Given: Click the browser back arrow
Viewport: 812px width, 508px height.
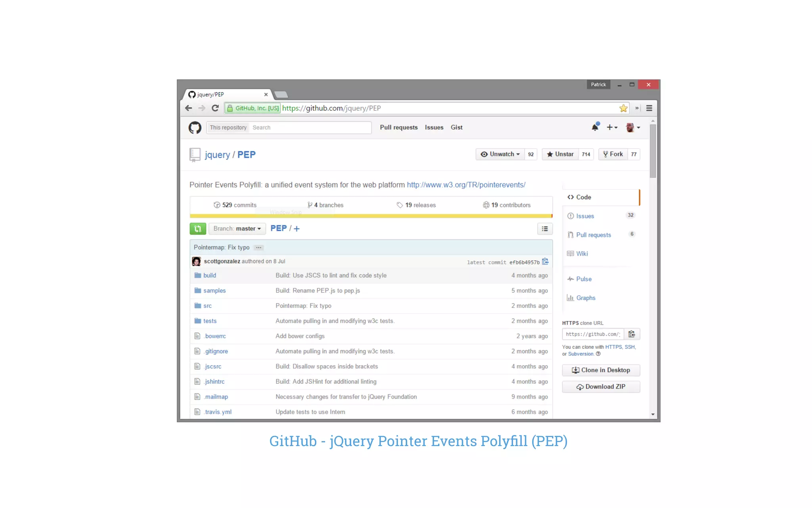Looking at the screenshot, I should click(189, 108).
